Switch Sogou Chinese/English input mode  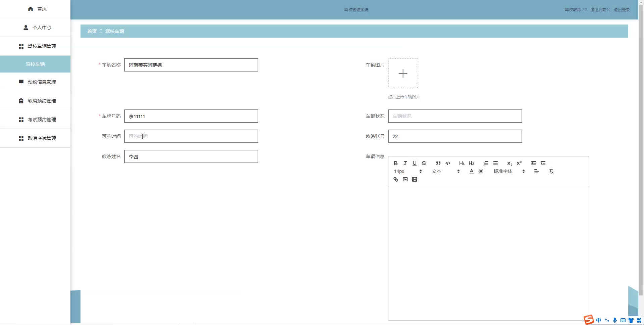click(599, 320)
